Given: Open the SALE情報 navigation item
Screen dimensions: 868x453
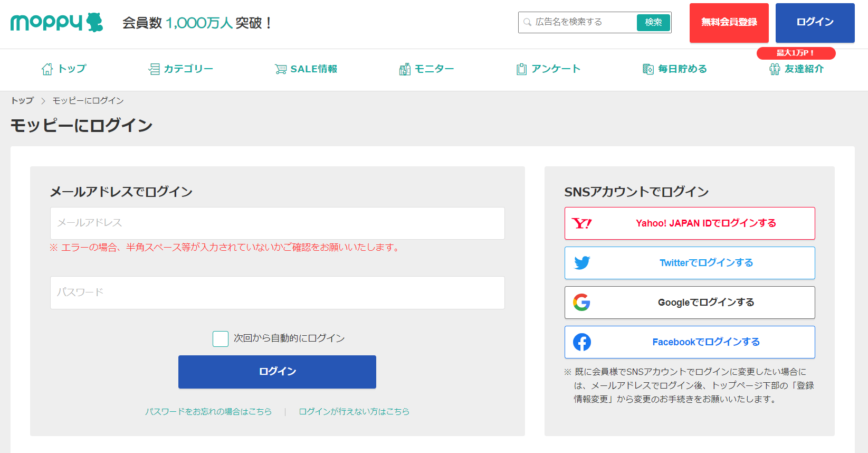Looking at the screenshot, I should [306, 69].
